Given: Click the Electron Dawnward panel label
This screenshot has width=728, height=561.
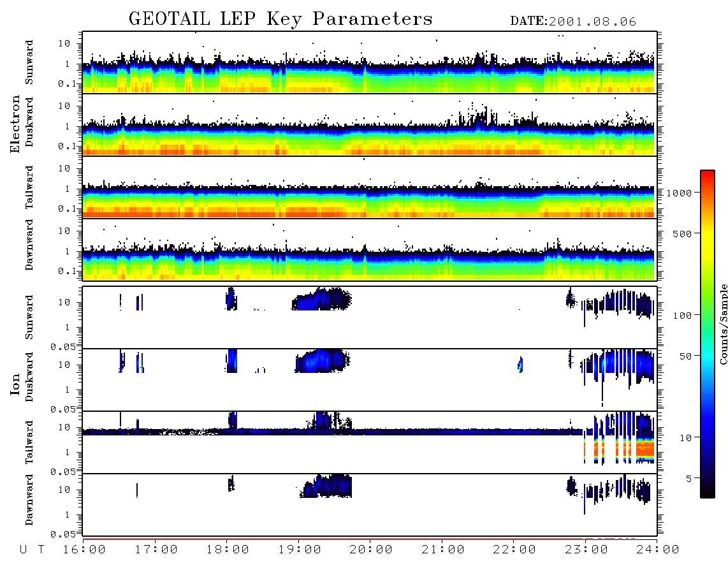Looking at the screenshot, I should tap(29, 245).
